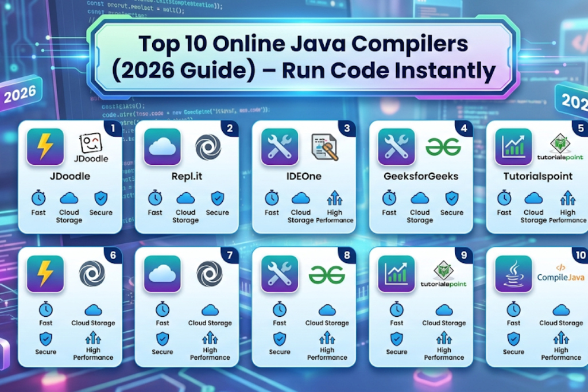Click the High Performance arrows in card 10
Viewport: 588px width, 392px height.
pos(561,338)
